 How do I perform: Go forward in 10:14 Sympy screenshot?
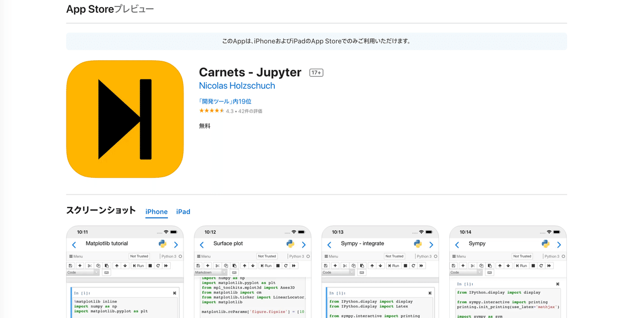[559, 245]
